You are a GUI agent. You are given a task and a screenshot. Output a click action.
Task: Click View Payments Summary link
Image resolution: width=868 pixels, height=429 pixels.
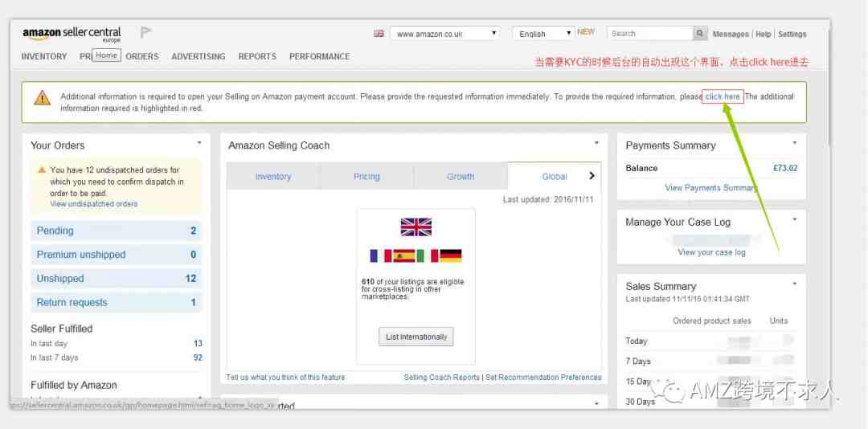[x=710, y=188]
